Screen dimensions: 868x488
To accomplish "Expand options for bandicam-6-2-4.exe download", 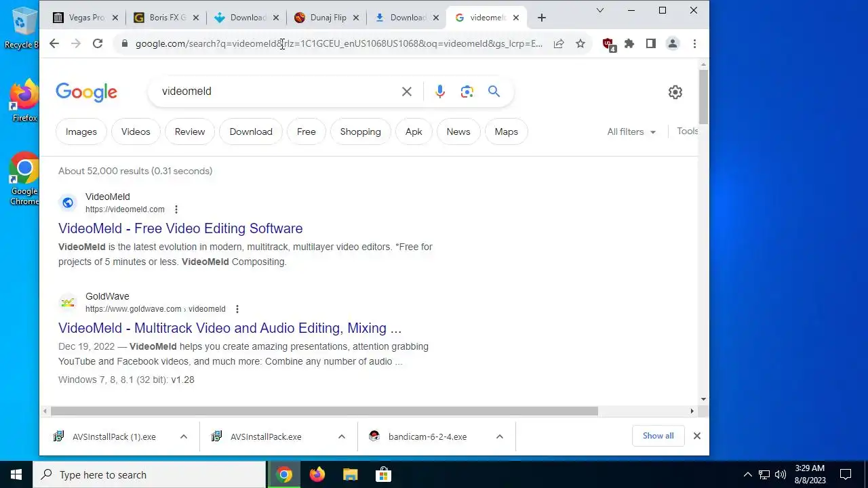I will coord(500,436).
